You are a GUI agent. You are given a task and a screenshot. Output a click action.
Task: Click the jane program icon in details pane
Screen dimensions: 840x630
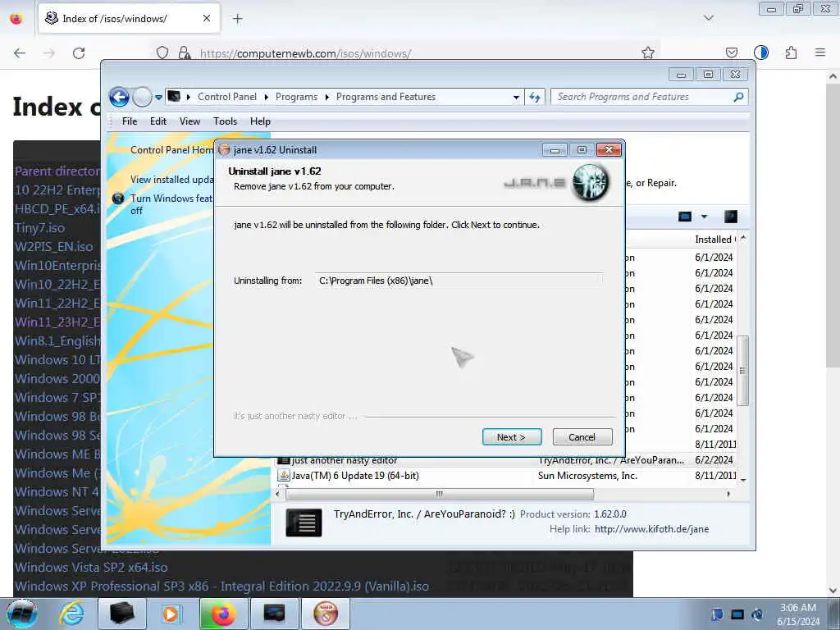[304, 523]
